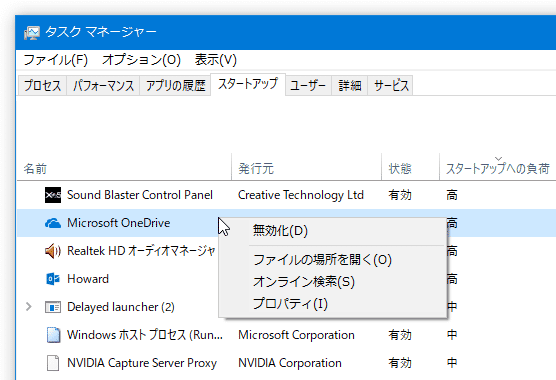Click 高 impact in Sound Blaster row
This screenshot has width=556, height=380.
[452, 195]
